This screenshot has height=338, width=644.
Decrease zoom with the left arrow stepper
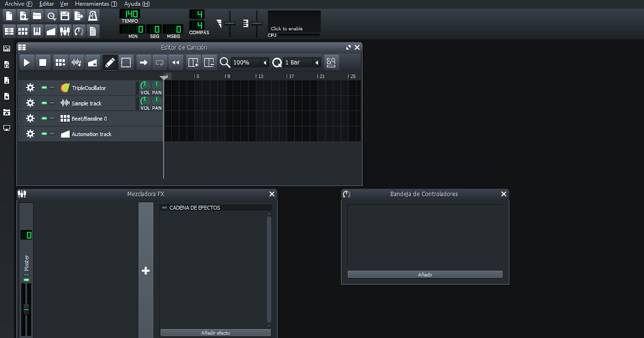point(265,62)
